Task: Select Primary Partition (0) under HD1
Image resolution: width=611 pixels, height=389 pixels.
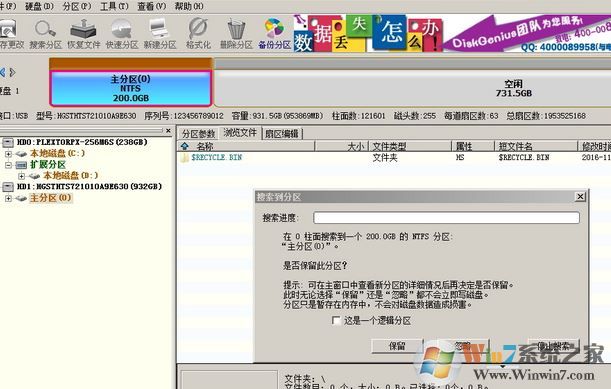Action: click(51, 198)
